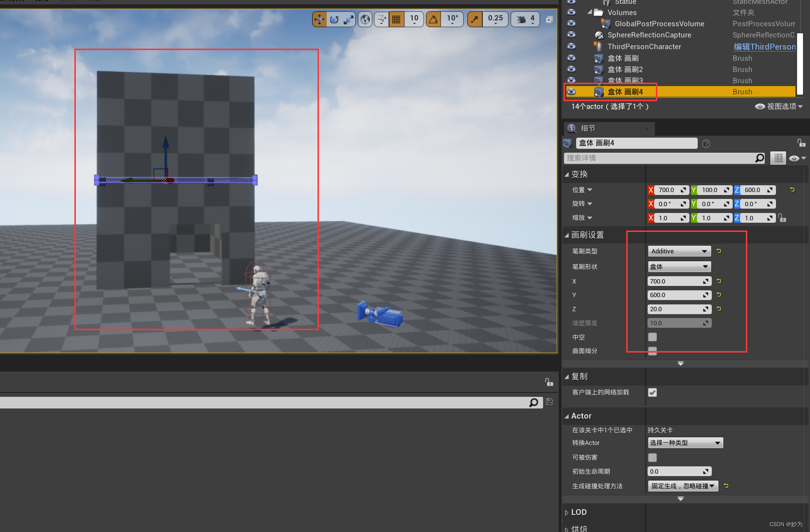Image resolution: width=810 pixels, height=532 pixels.
Task: Select GlobalPostProcessVolume in the outliner
Action: [x=659, y=24]
